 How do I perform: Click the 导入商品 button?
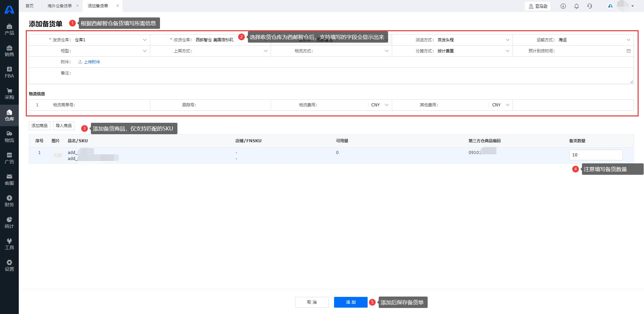[x=64, y=126]
